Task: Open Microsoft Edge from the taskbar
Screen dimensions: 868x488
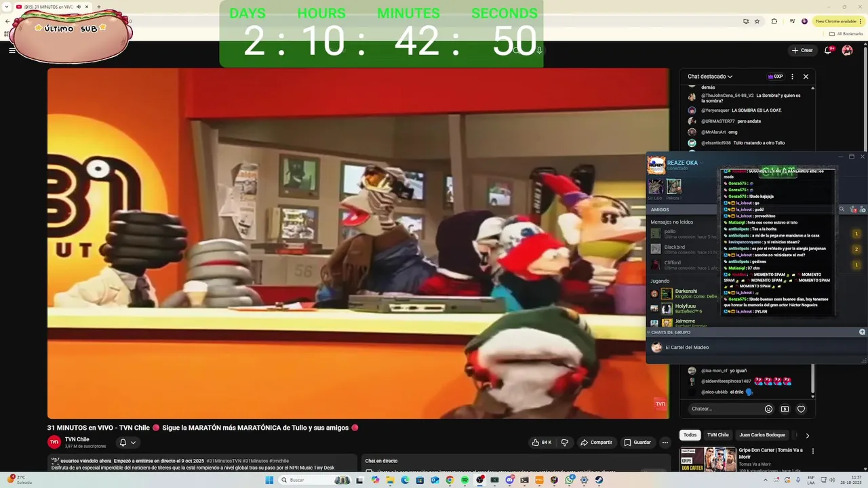Action: 405,480
